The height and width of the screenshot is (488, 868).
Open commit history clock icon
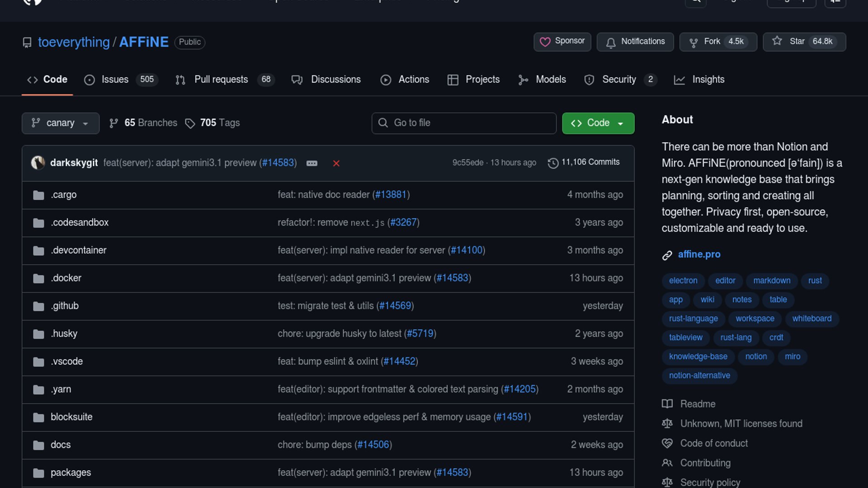(552, 163)
